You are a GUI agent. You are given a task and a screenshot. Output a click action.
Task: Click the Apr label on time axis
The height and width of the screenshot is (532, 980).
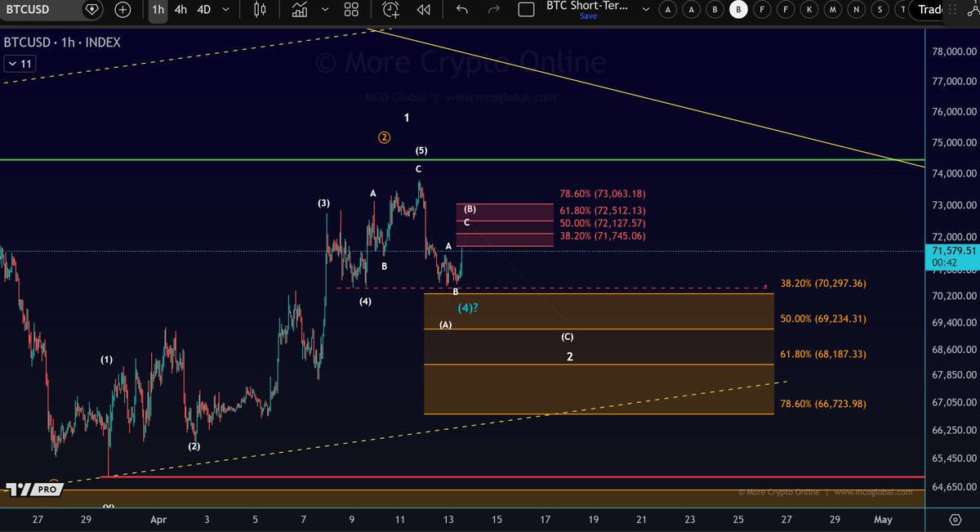(x=158, y=519)
